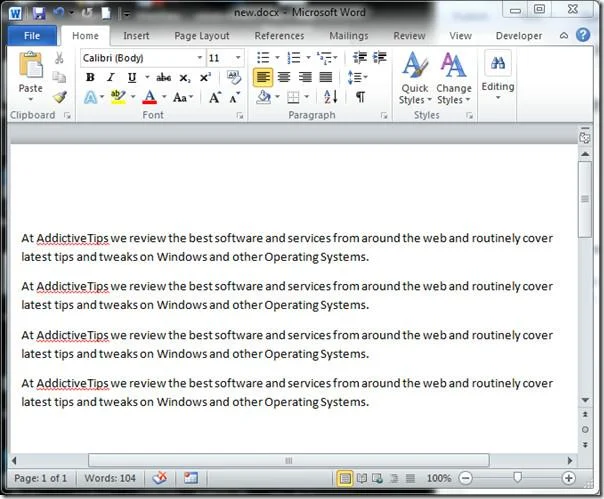Apply Strikethrough formatting
This screenshot has height=499, width=604.
tap(164, 77)
